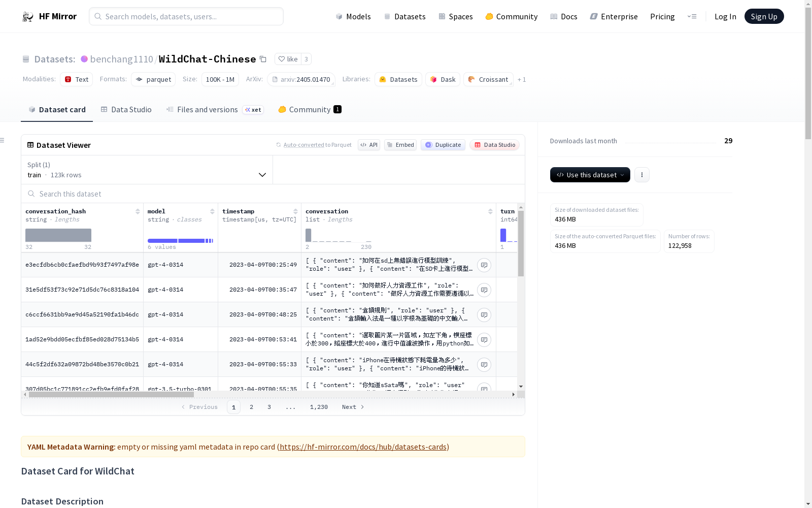The width and height of the screenshot is (812, 508).
Task: Click the conversation_hash length histogram bar
Action: [58, 235]
